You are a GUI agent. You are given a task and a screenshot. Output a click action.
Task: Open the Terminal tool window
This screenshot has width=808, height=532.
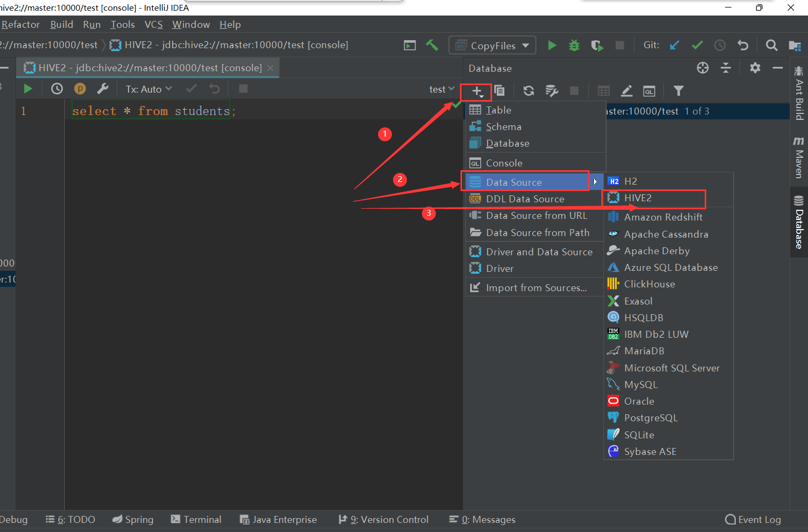(196, 519)
